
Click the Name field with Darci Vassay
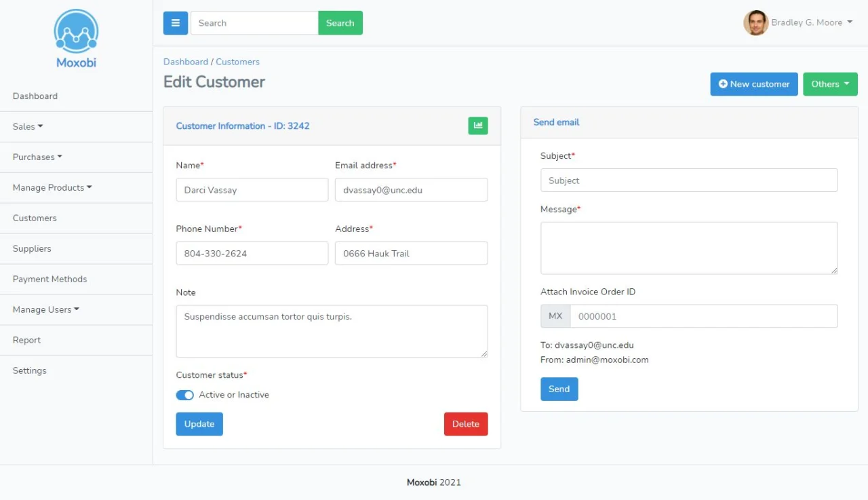pos(252,190)
